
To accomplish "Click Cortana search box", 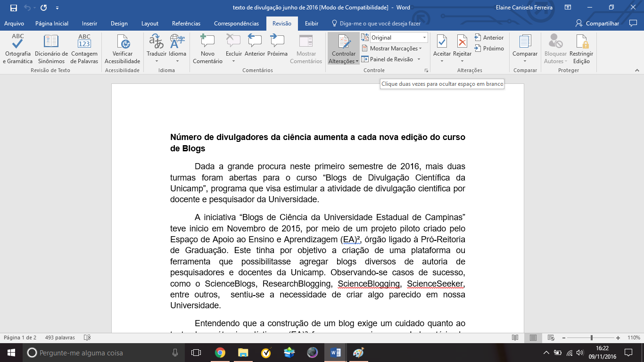I will pos(103,353).
